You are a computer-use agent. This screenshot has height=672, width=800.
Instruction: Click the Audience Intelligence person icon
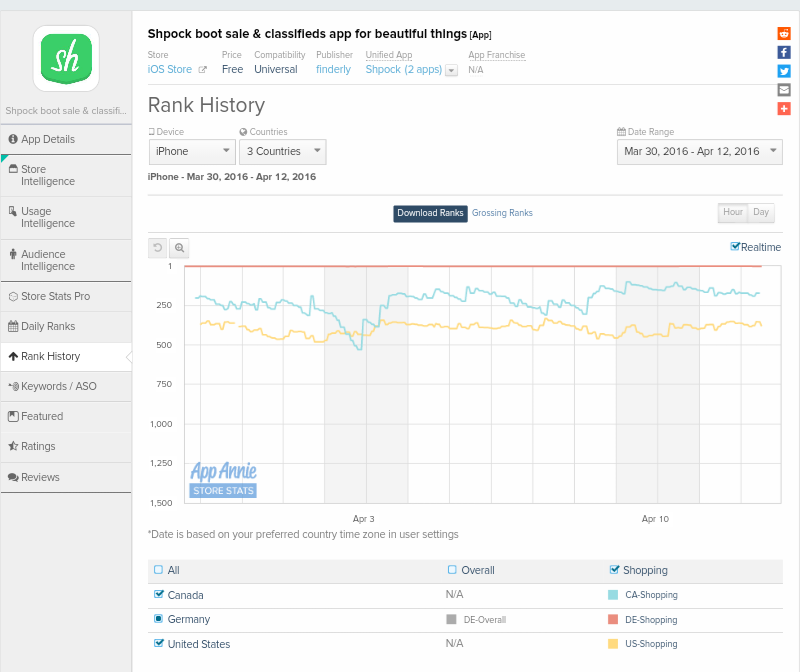(x=13, y=254)
